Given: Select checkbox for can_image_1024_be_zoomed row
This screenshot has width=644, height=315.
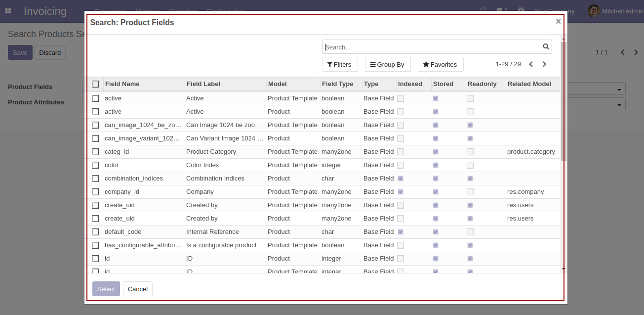Looking at the screenshot, I should coord(95,125).
